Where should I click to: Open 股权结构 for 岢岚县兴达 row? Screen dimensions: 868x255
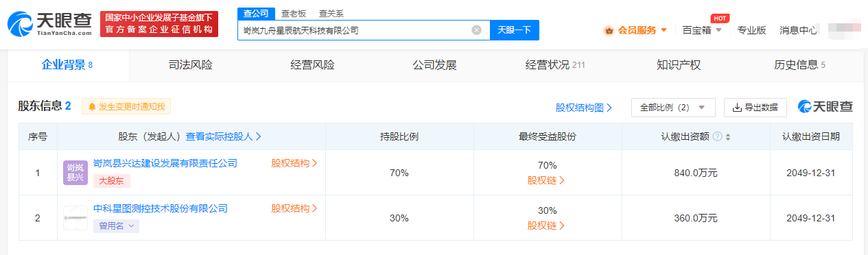click(x=294, y=163)
